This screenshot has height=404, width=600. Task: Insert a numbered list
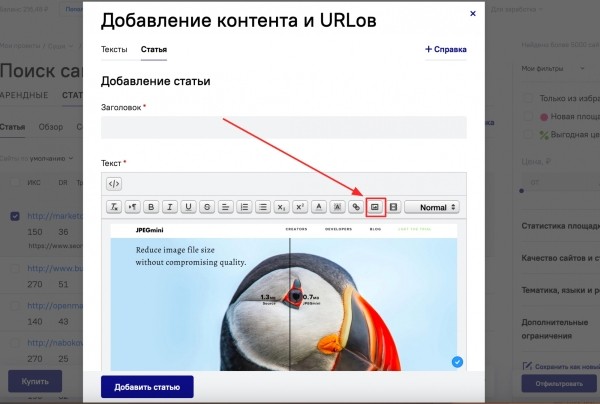coord(244,207)
